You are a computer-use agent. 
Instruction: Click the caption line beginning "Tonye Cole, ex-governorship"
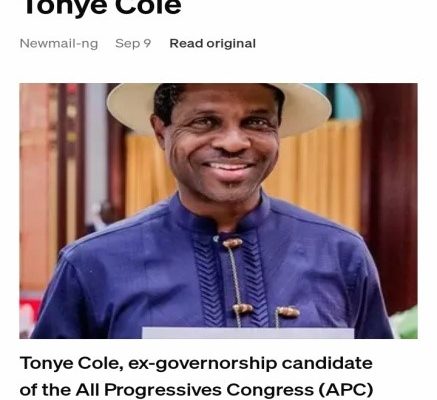196,363
